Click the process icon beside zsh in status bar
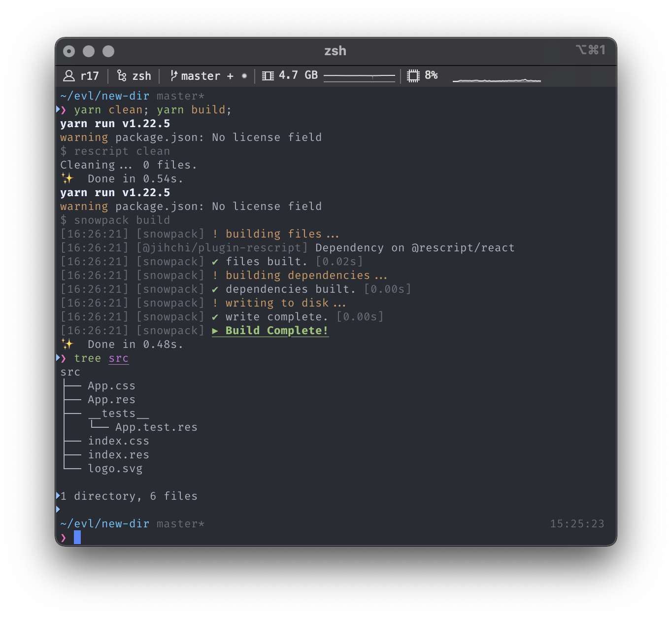 [x=122, y=75]
